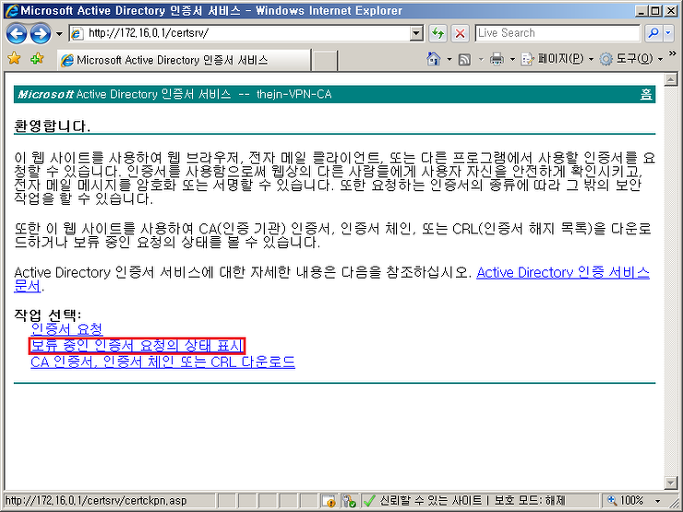This screenshot has height=512, width=683.
Task: Expand the Print dropdown arrow
Action: point(513,59)
